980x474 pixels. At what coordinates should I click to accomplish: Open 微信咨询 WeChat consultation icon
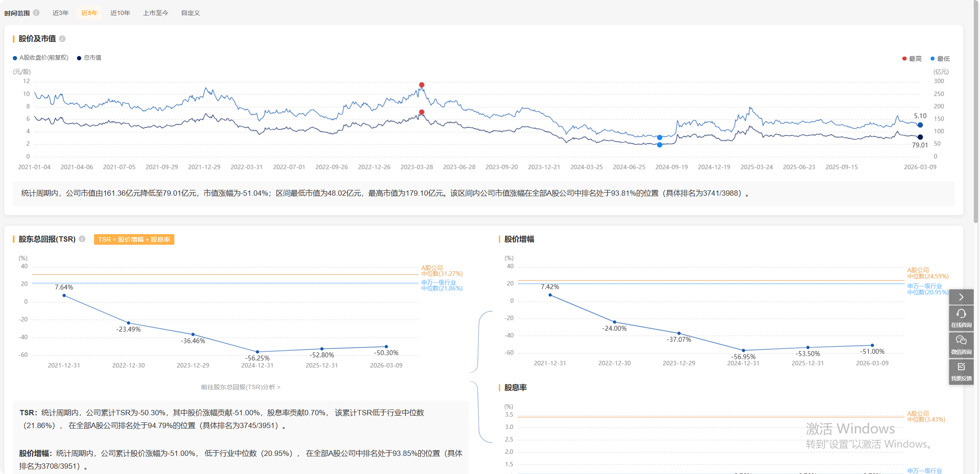[961, 345]
